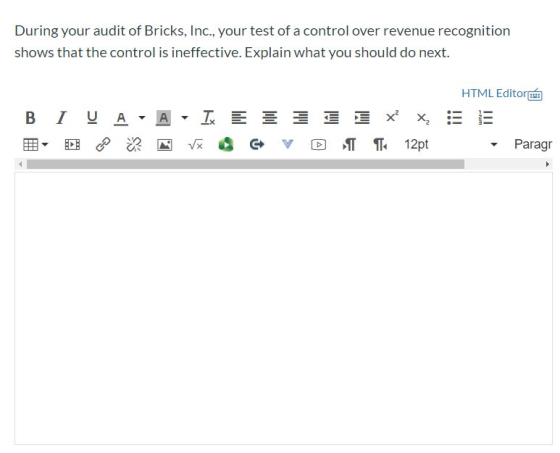Toggle bold formatting

(x=30, y=118)
